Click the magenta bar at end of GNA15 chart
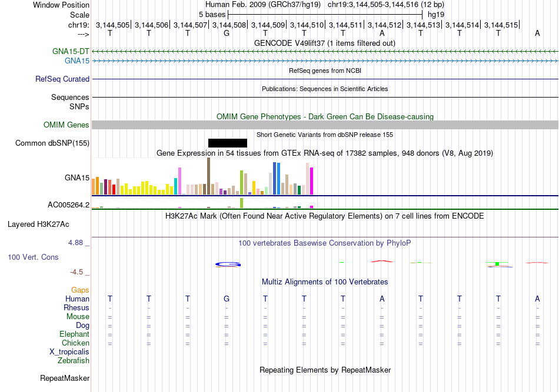Viewport: 559px width, 392px height. coord(312,181)
